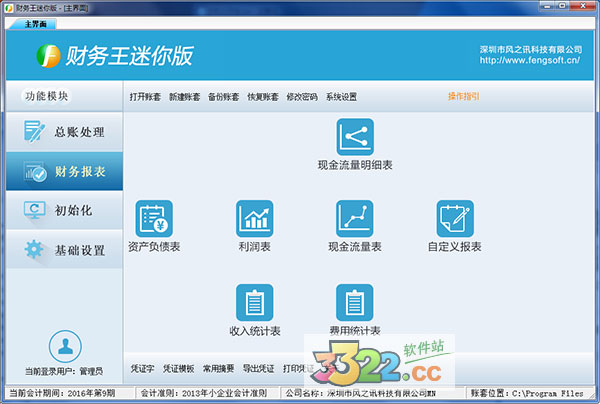Open the http://www.fengsoft.cn/ link
The height and width of the screenshot is (404, 600).
click(530, 60)
